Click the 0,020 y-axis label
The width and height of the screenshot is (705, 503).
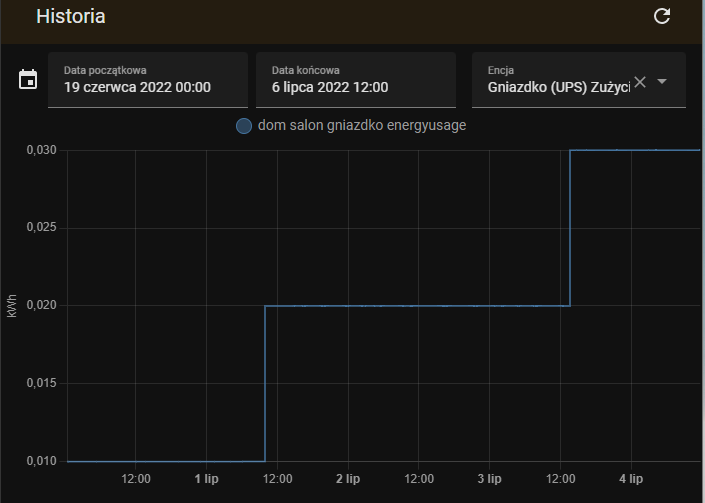(42, 305)
